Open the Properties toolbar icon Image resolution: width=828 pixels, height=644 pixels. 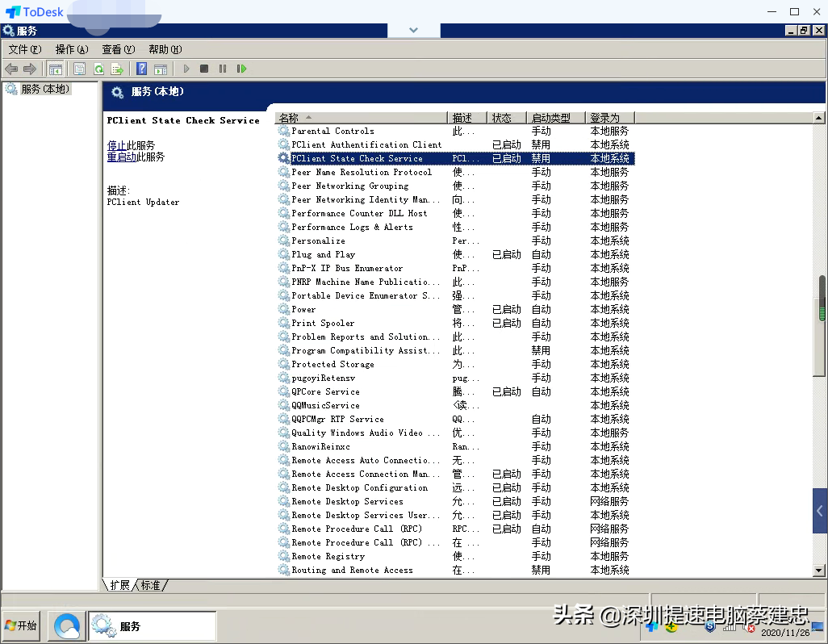[x=79, y=69]
